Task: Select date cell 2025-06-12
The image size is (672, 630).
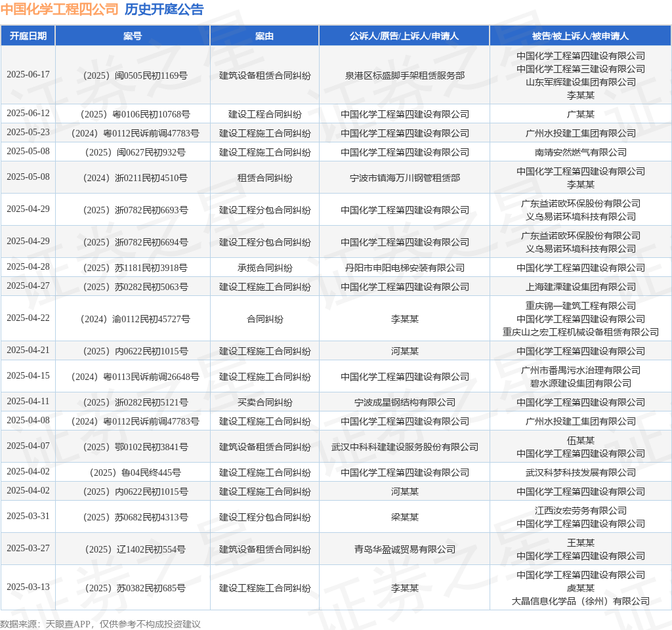Action: [x=28, y=113]
